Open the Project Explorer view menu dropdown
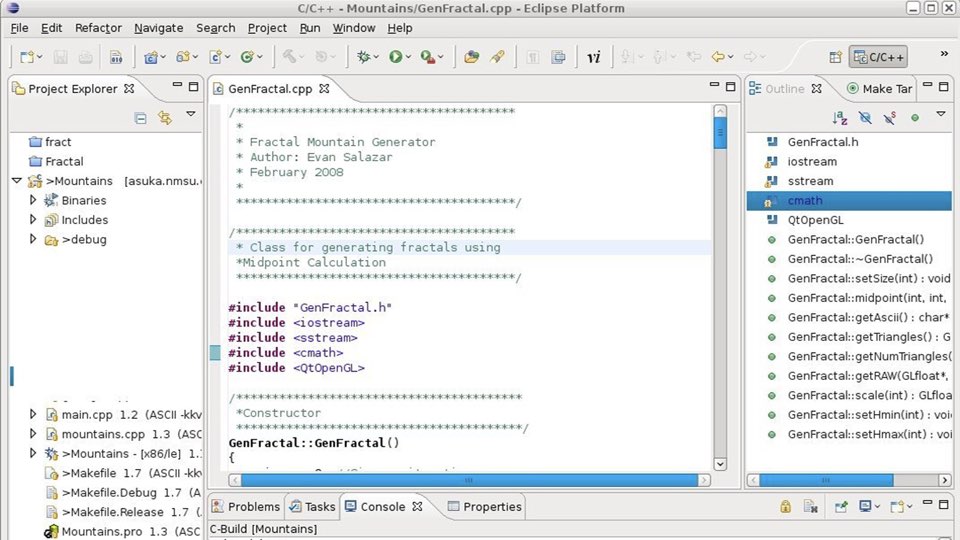The image size is (960, 540). pyautogui.click(x=191, y=114)
